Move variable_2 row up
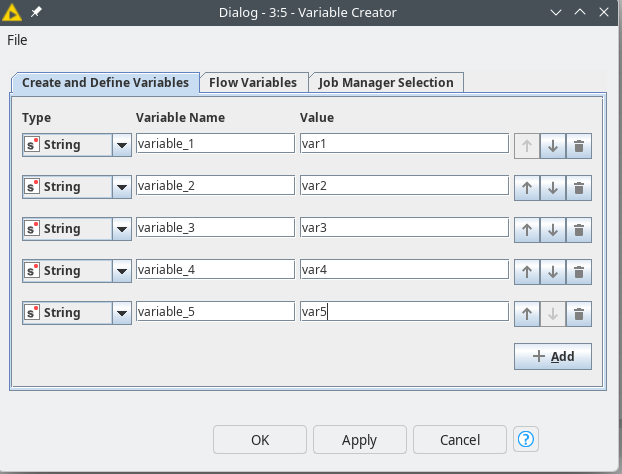This screenshot has height=474, width=622. [527, 187]
